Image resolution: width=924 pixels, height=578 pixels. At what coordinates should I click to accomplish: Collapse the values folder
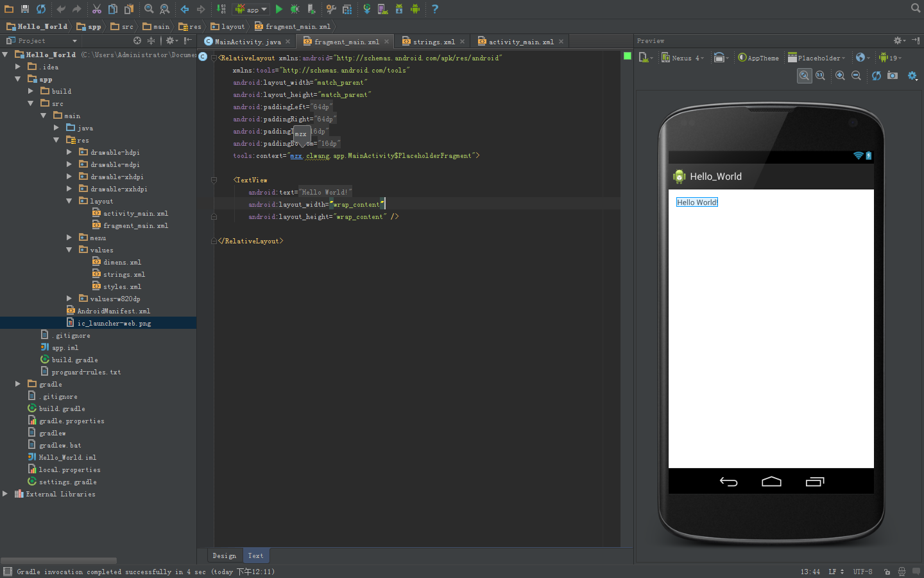point(69,250)
